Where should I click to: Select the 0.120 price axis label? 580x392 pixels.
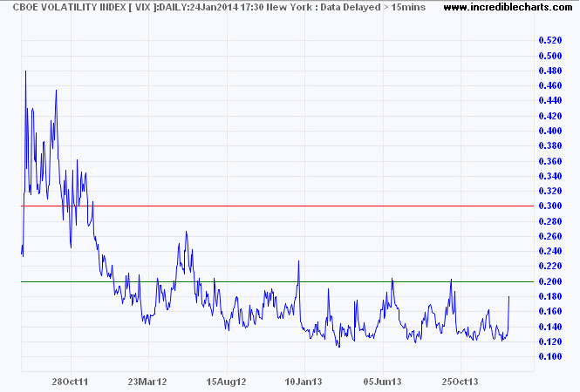(x=550, y=341)
